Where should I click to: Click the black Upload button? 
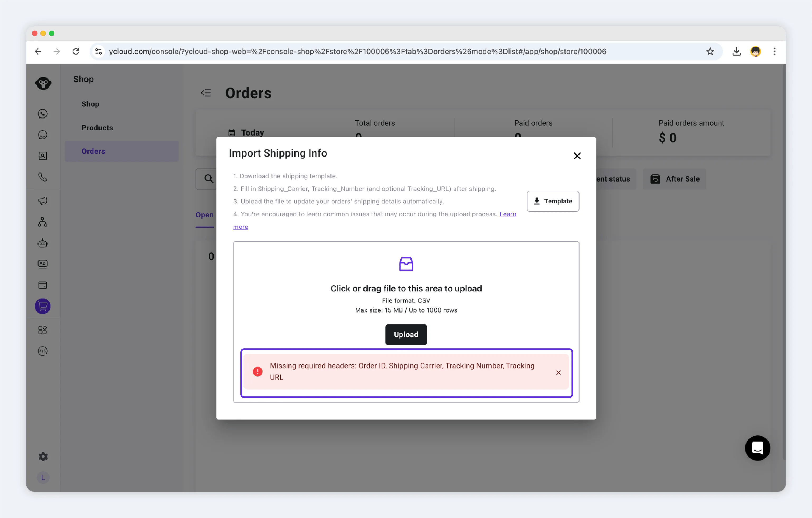pos(406,335)
